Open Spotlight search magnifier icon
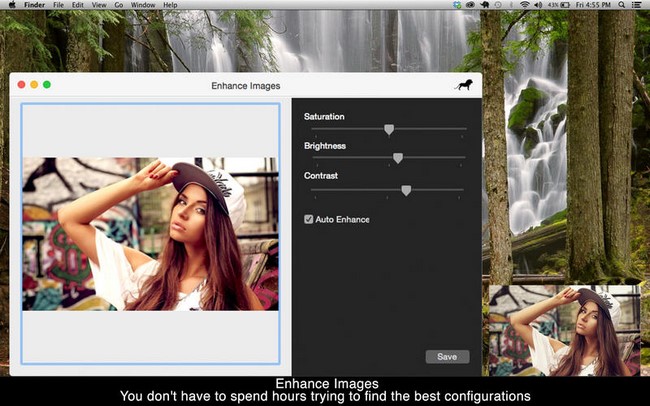The width and height of the screenshot is (650, 406). [621, 5]
